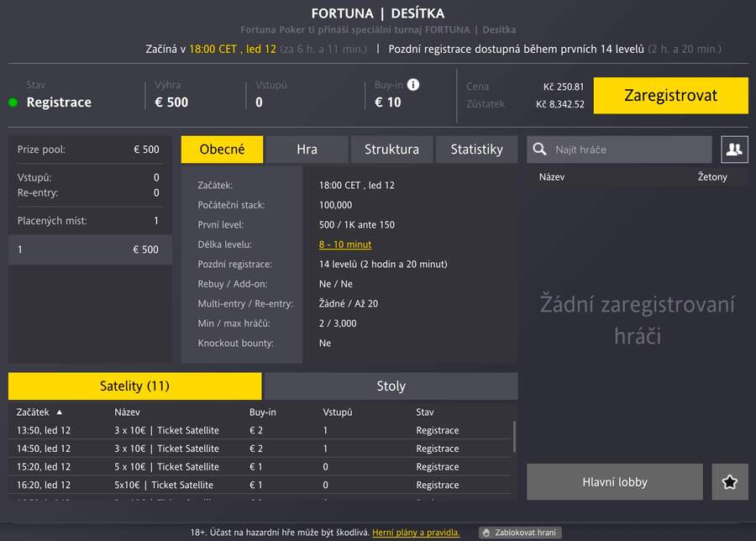Return to Hlavní lobby

pos(615,481)
